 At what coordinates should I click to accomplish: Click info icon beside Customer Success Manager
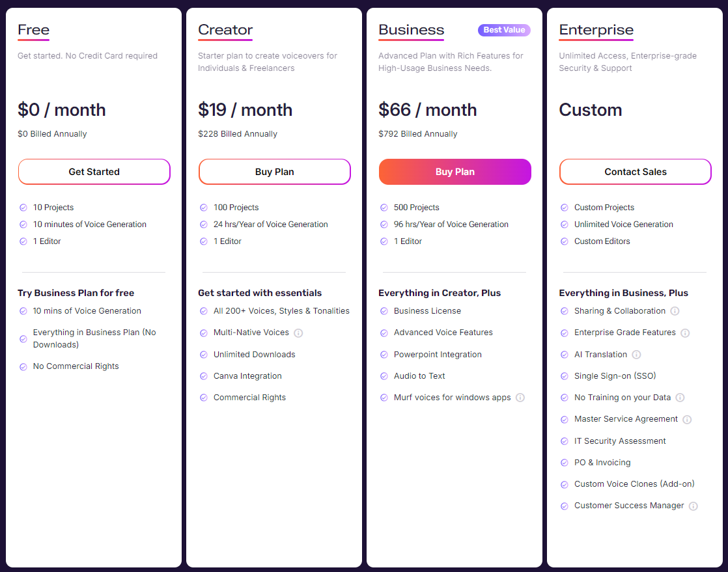click(693, 506)
